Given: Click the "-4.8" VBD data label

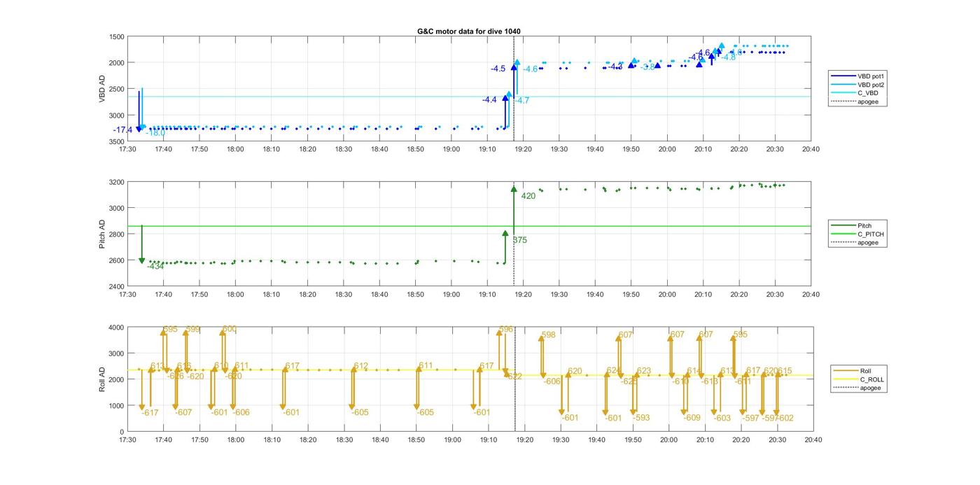Looking at the screenshot, I should click(x=728, y=57).
